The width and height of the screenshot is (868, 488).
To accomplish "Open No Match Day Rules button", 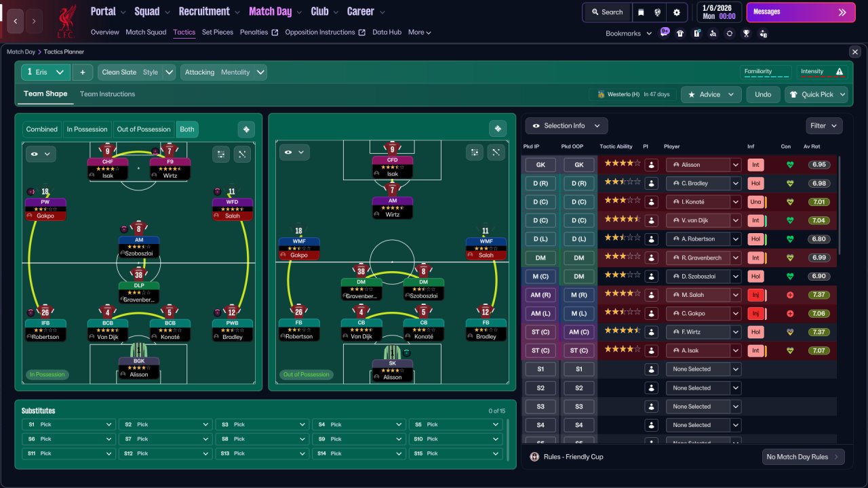I will pyautogui.click(x=804, y=457).
